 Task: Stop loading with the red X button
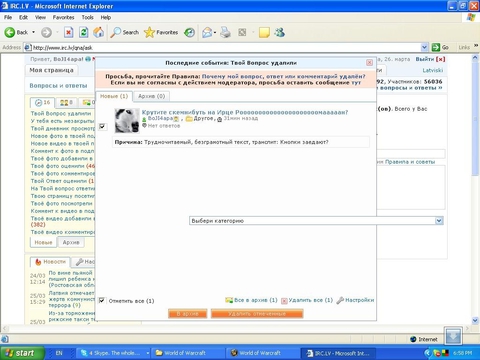coord(68,32)
